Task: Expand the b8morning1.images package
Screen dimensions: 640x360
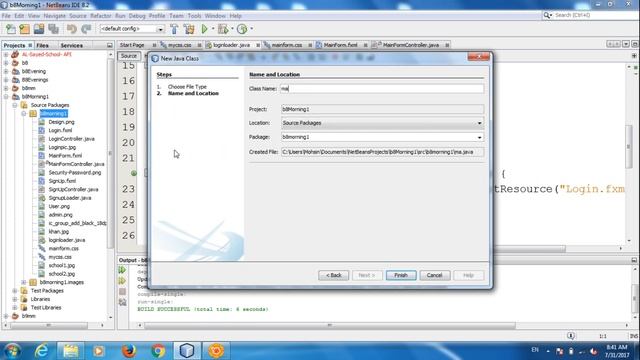Action: click(x=24, y=282)
